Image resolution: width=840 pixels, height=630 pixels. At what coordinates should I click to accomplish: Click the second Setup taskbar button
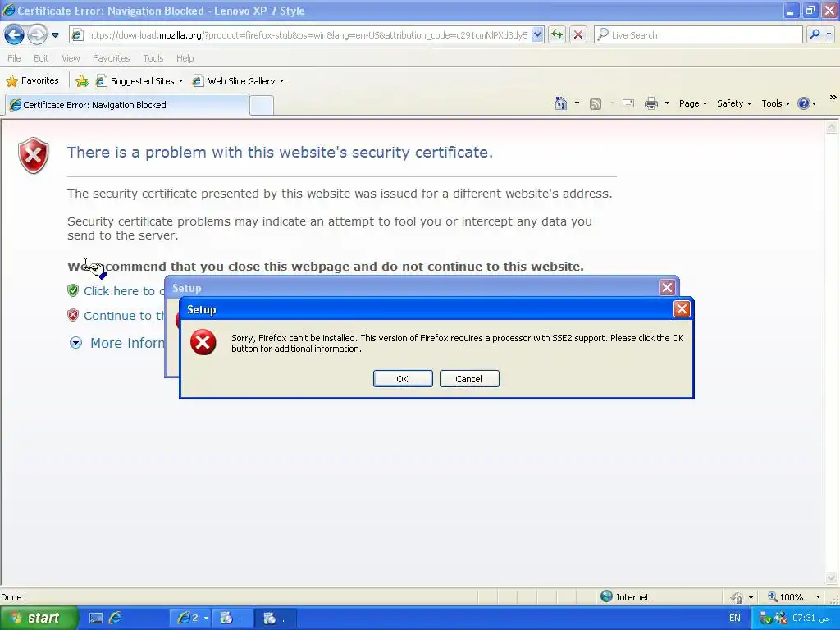[x=275, y=619]
